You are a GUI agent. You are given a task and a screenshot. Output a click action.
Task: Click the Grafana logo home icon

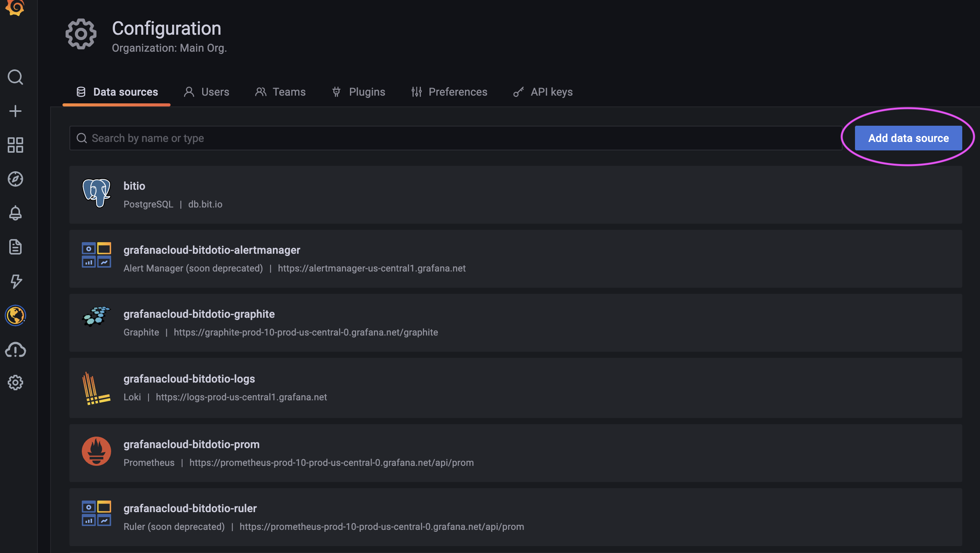pos(15,7)
